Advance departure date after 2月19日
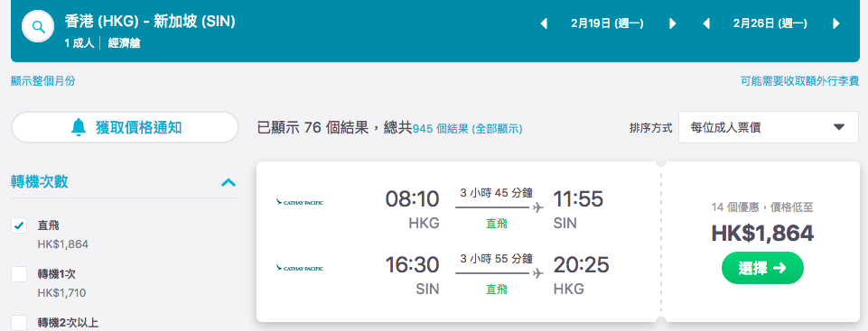The height and width of the screenshot is (331, 868). pos(673,23)
